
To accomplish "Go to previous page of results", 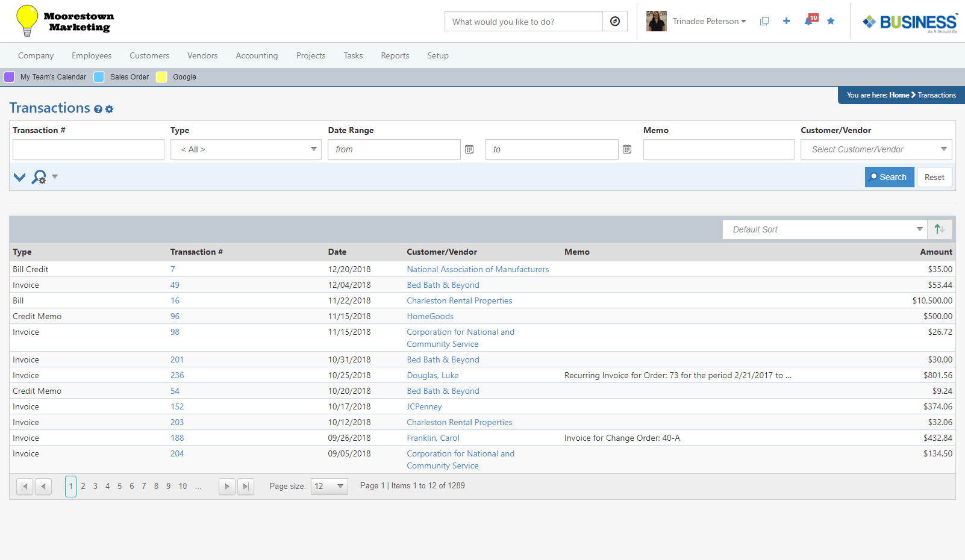I will tap(43, 487).
